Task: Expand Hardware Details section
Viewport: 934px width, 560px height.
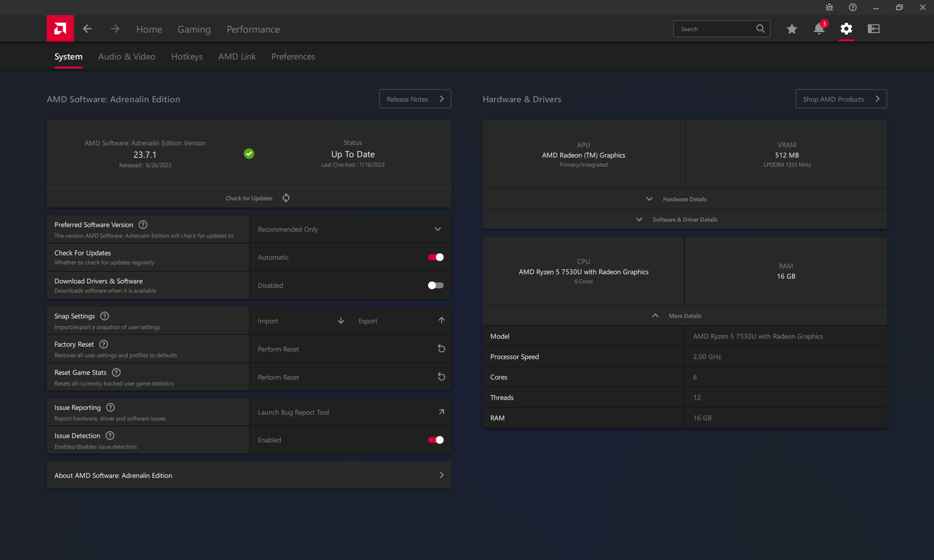Action: 684,199
